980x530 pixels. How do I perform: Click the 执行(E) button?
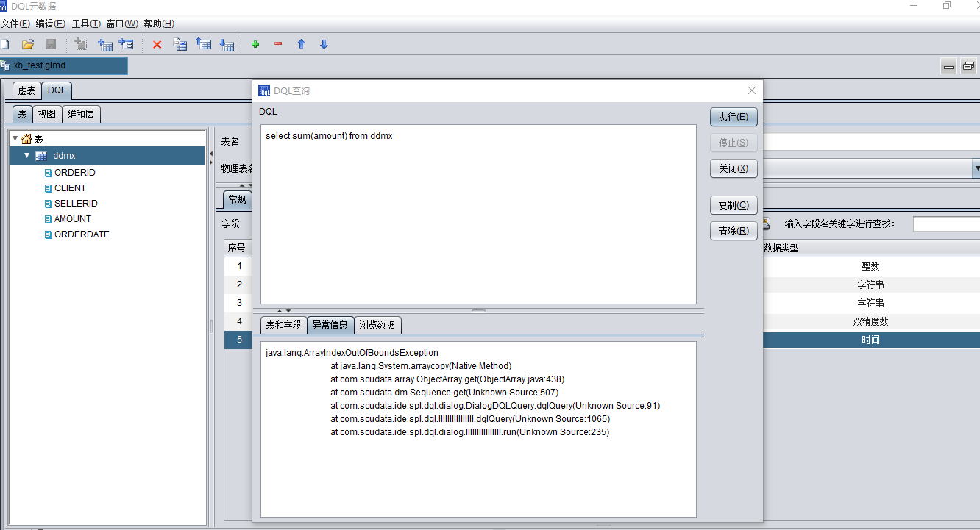click(734, 117)
